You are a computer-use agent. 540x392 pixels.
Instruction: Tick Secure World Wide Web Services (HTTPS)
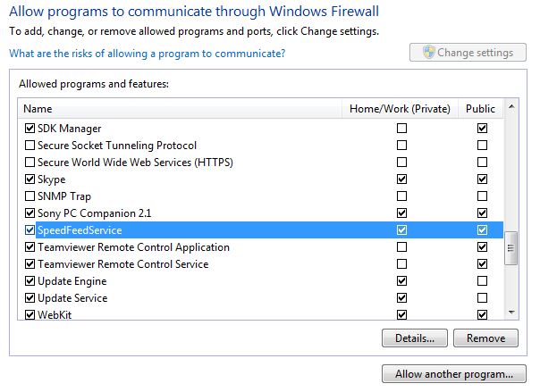[30, 162]
